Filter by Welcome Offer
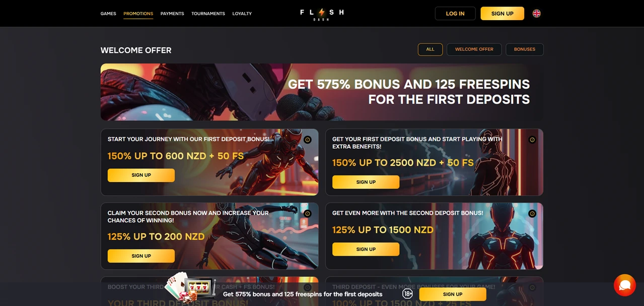Image resolution: width=644 pixels, height=306 pixels. (x=474, y=49)
